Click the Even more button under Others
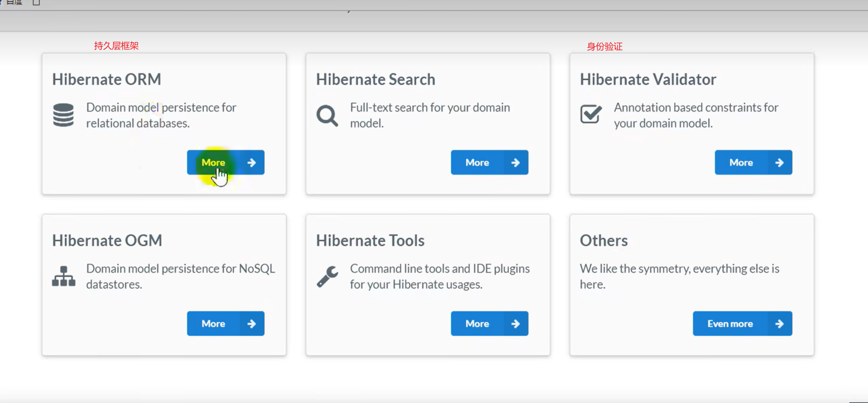This screenshot has width=868, height=403. tap(743, 323)
